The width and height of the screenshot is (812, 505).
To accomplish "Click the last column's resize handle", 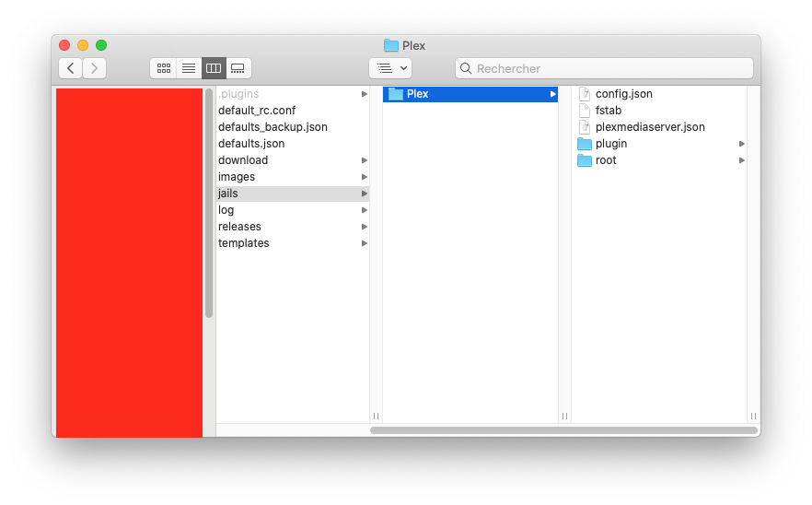I will tap(753, 416).
